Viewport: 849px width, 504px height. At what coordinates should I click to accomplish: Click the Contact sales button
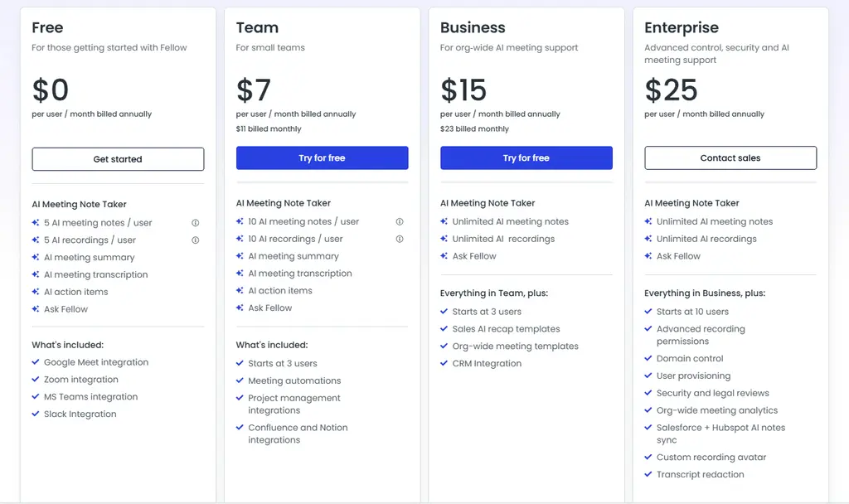coord(730,157)
